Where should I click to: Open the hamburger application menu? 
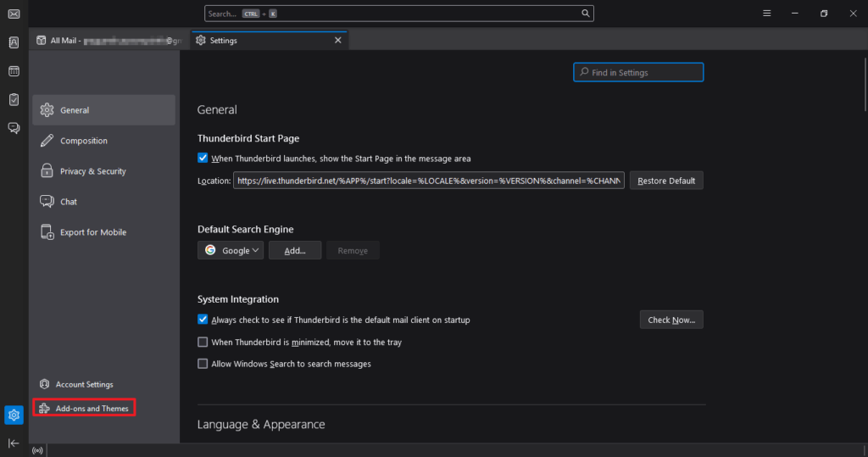pyautogui.click(x=766, y=14)
